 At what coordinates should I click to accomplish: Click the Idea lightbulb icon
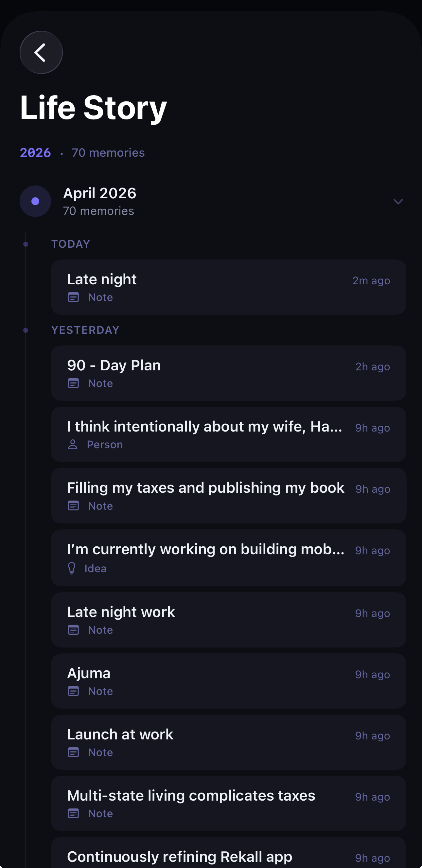tap(72, 568)
